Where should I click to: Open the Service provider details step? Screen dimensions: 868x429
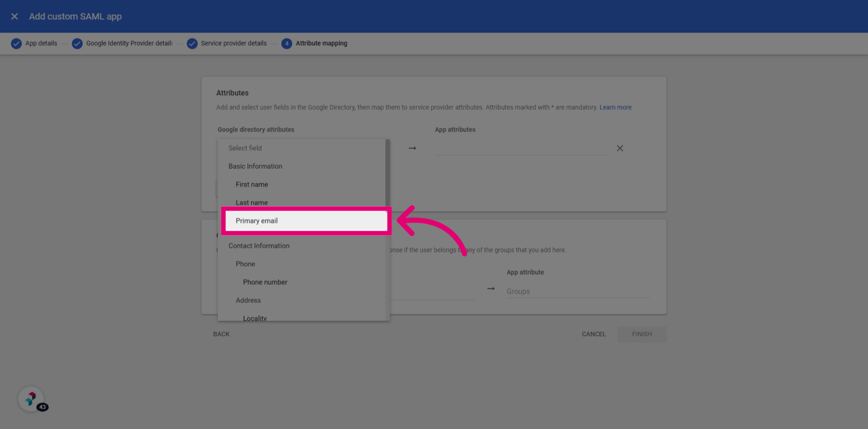[x=234, y=43]
